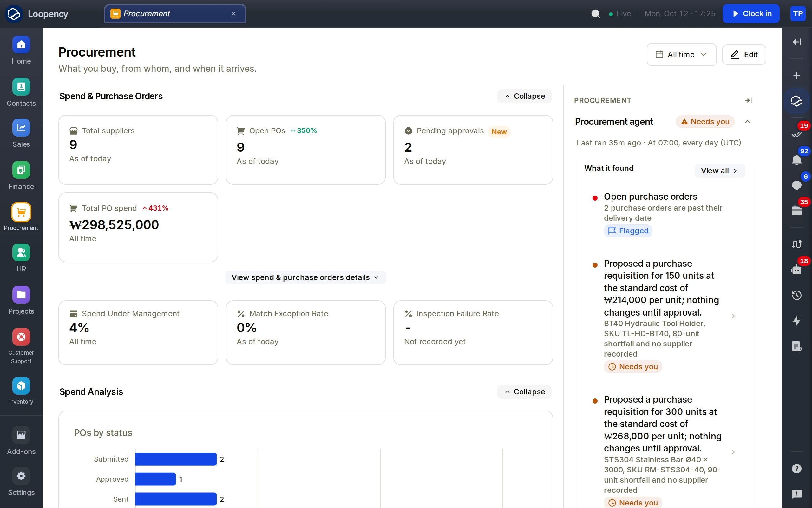812x508 pixels.
Task: Select Procurement in the left sidebar
Action: [x=21, y=217]
